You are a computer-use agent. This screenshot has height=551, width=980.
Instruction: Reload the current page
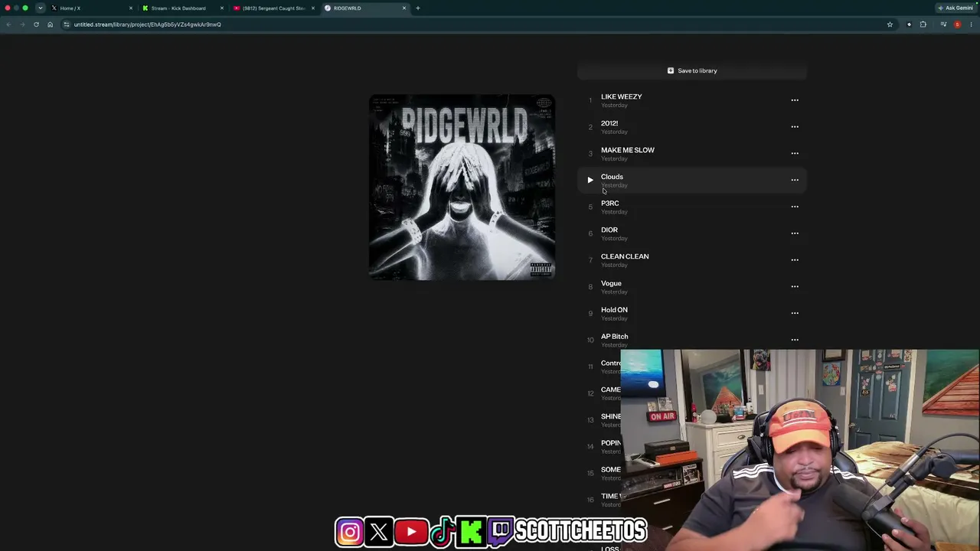pyautogui.click(x=36, y=24)
